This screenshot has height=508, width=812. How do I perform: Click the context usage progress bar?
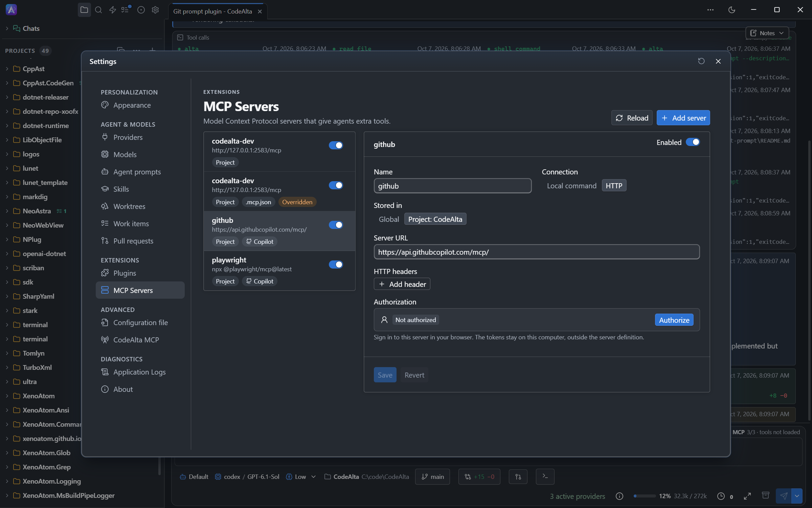point(644,496)
